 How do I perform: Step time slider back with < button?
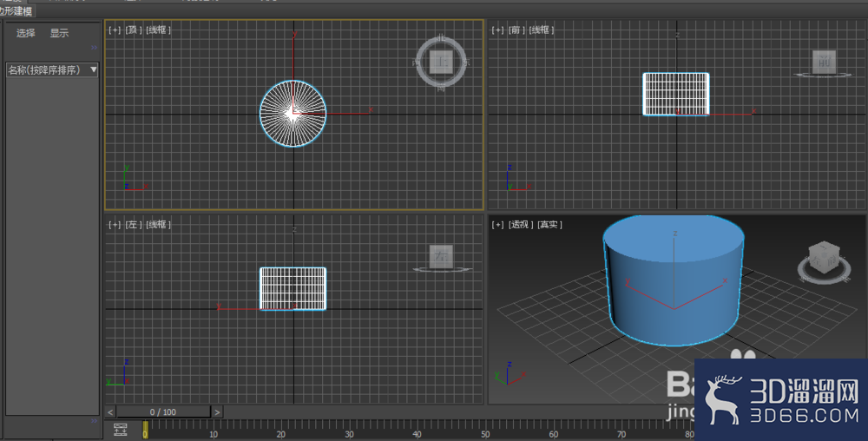tap(110, 411)
